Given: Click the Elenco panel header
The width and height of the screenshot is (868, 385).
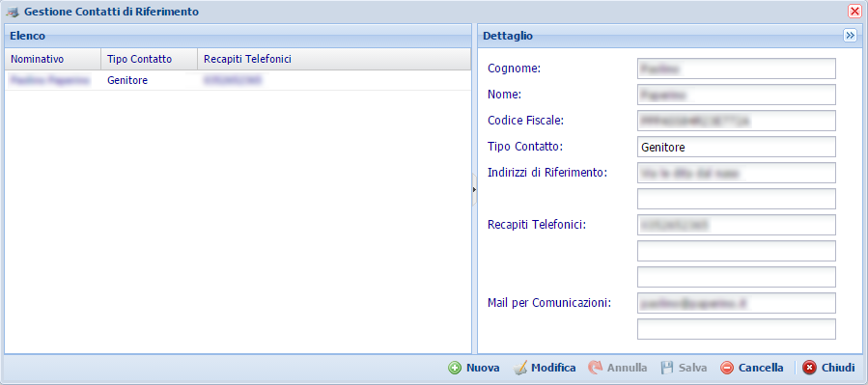Looking at the screenshot, I should pyautogui.click(x=238, y=36).
